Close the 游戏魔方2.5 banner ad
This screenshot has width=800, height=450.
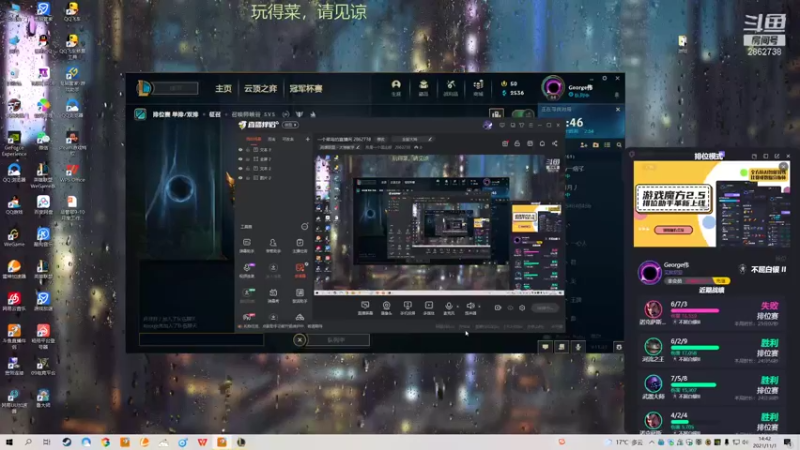click(784, 166)
